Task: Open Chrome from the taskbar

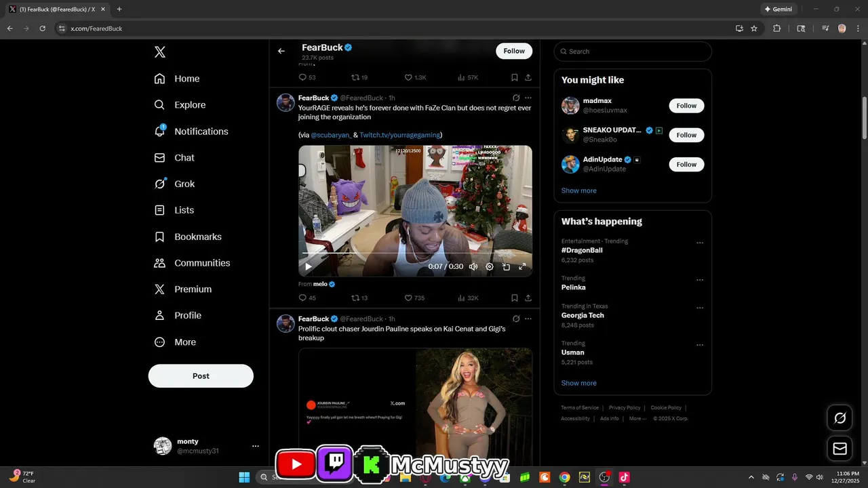Action: 564,477
